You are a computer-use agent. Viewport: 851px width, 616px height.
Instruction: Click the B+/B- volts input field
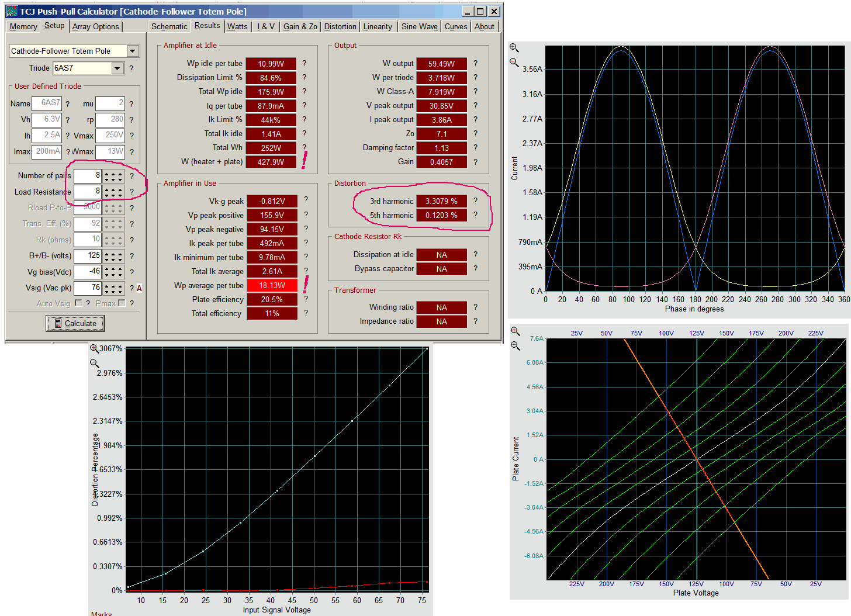point(88,256)
